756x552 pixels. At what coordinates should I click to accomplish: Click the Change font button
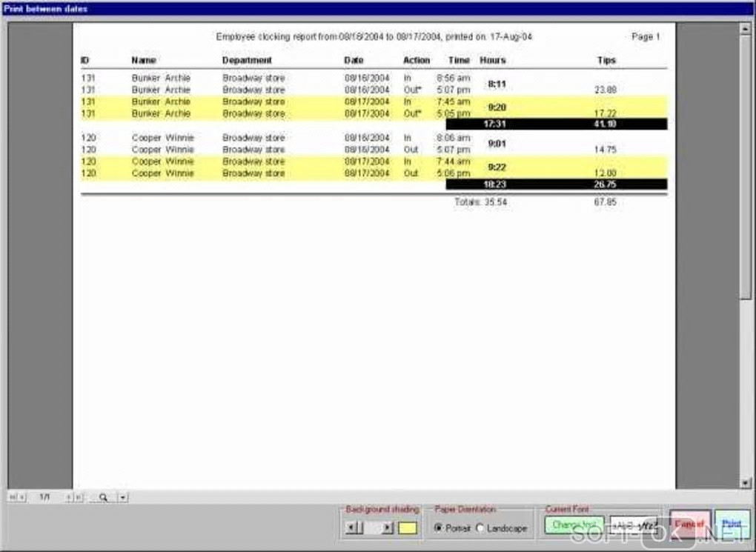(x=574, y=525)
